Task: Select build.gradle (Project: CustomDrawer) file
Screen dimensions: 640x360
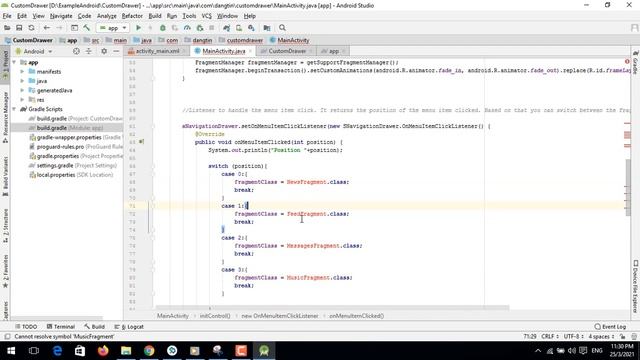Action: (75, 118)
